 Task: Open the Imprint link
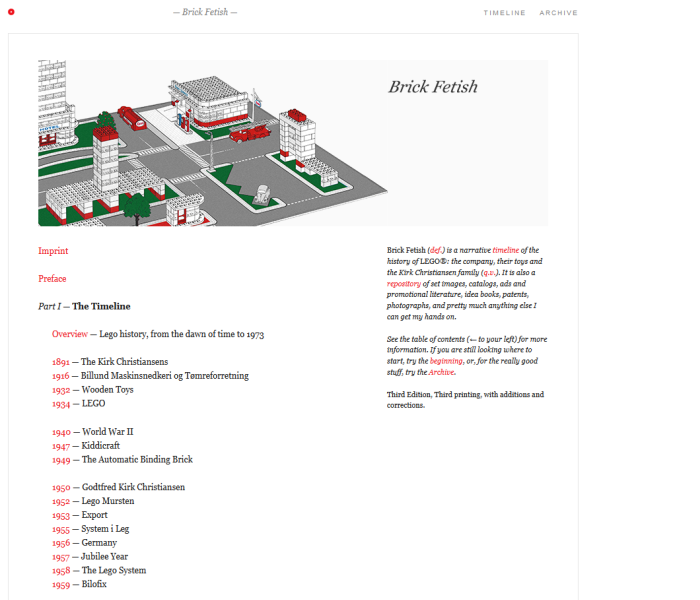coord(53,251)
